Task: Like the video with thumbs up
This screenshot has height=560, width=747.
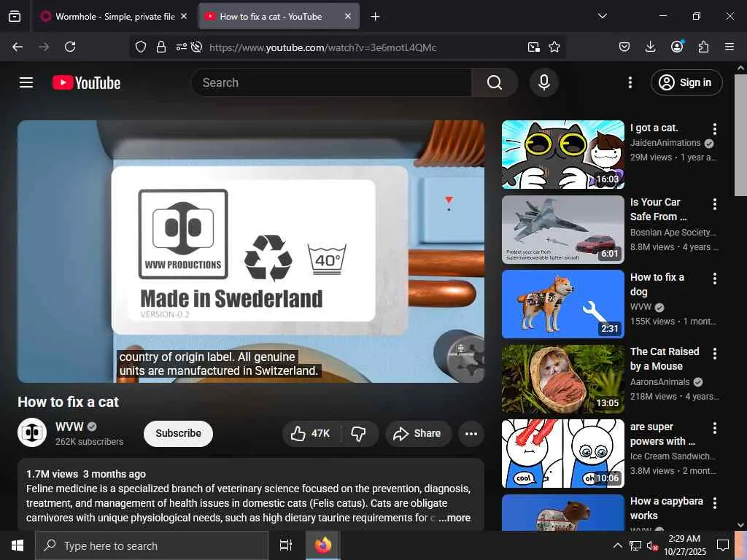Action: click(311, 433)
